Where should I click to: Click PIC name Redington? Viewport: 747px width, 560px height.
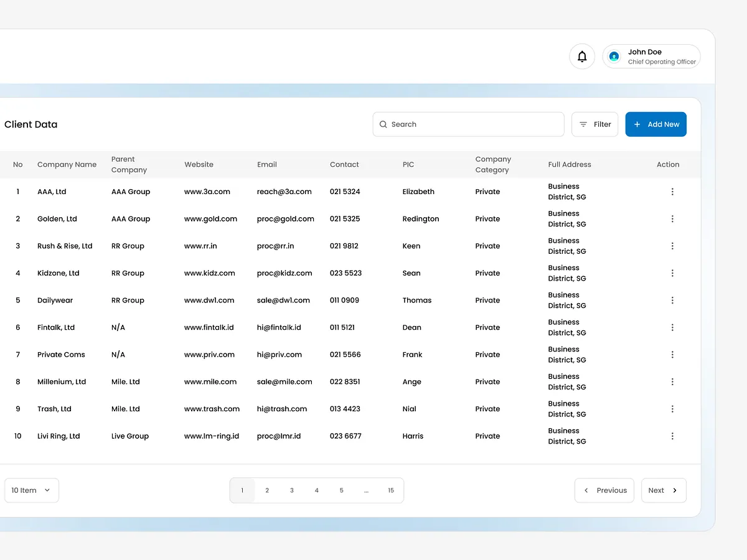pyautogui.click(x=421, y=219)
